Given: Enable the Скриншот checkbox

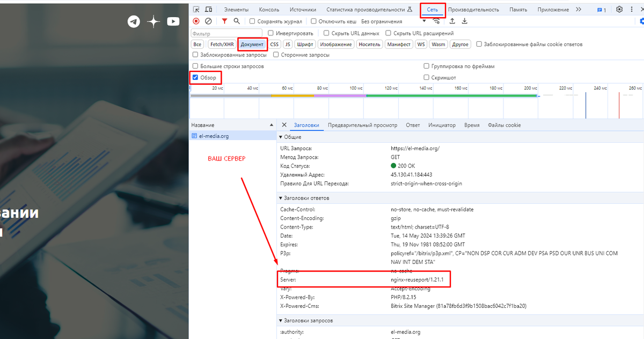Looking at the screenshot, I should 427,78.
